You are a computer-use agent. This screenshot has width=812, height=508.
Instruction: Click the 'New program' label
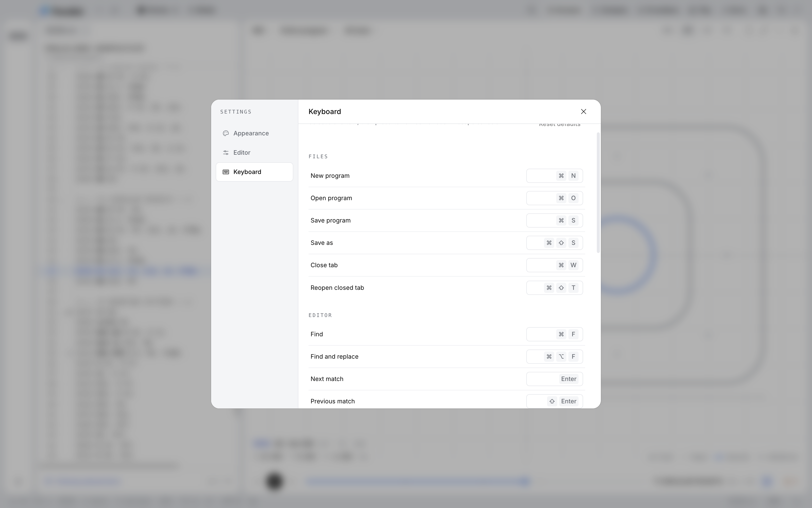[330, 176]
